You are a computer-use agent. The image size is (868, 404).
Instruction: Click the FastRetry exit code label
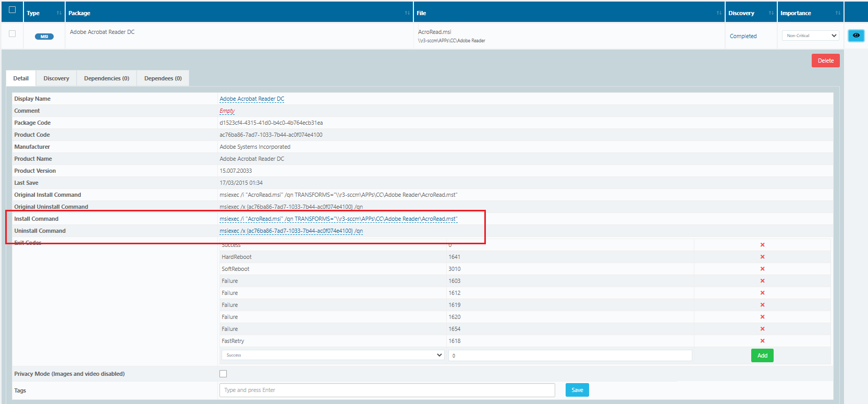tap(233, 341)
